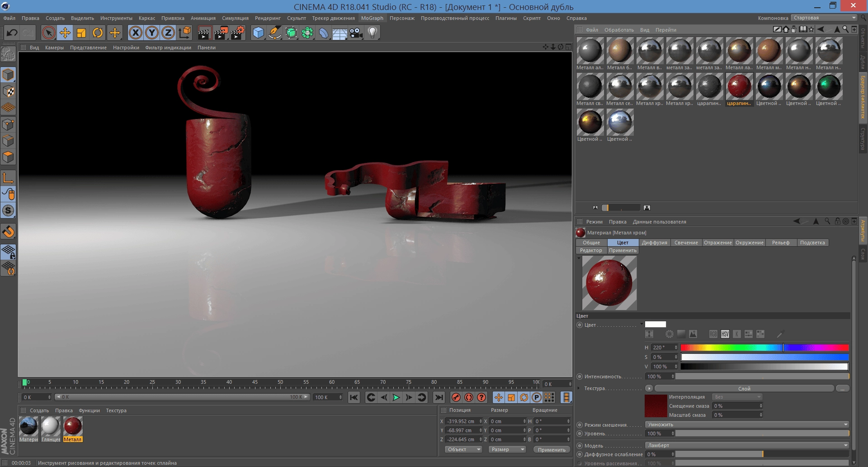
Task: Open the Объект coordinate dropdown
Action: coord(463,449)
